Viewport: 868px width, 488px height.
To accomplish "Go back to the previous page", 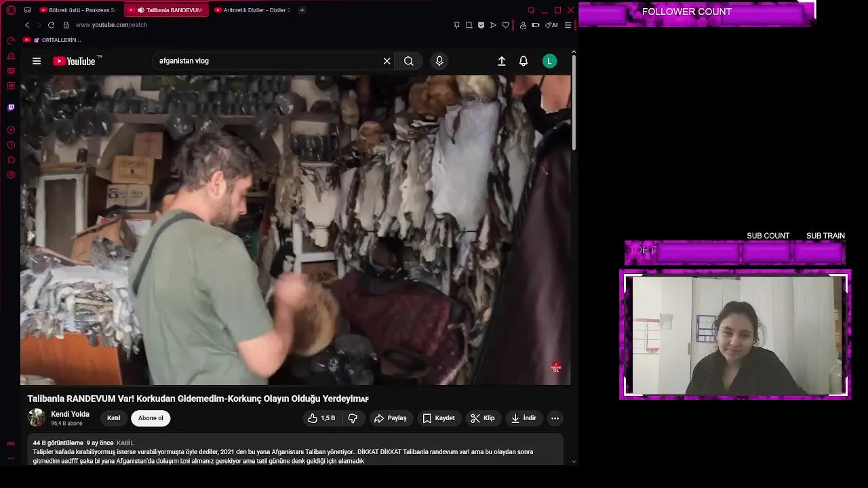I will tap(27, 25).
